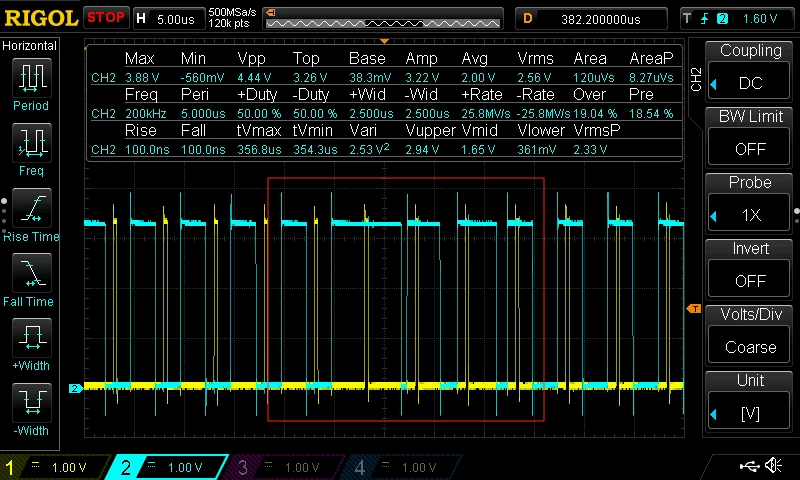800x480 pixels.
Task: Switch to channel 1 tab
Action: click(54, 467)
